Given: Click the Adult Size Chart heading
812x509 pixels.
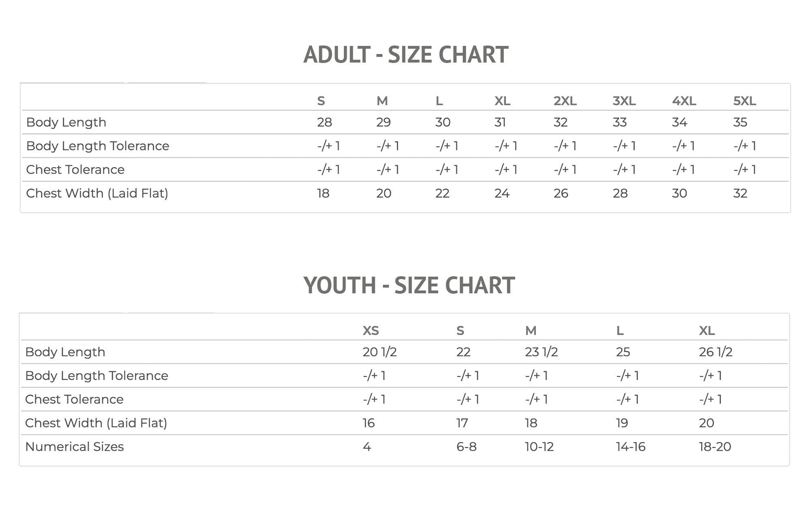Looking at the screenshot, I should click(x=406, y=55).
